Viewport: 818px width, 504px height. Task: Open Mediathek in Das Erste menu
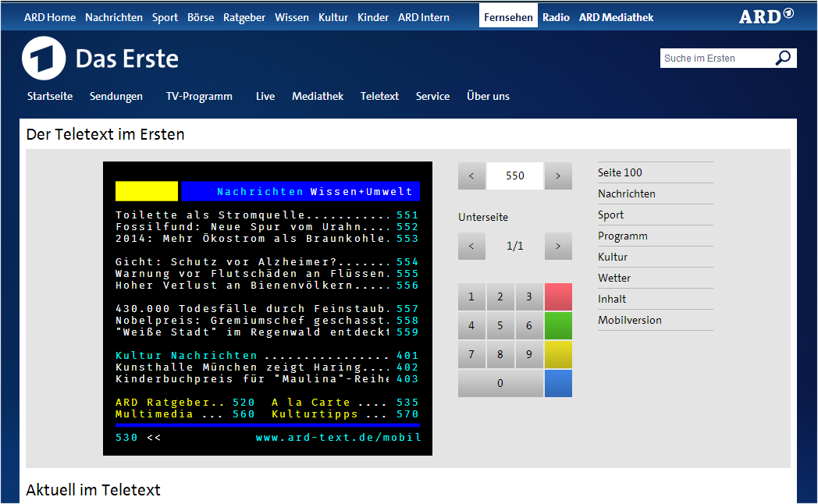pos(318,96)
